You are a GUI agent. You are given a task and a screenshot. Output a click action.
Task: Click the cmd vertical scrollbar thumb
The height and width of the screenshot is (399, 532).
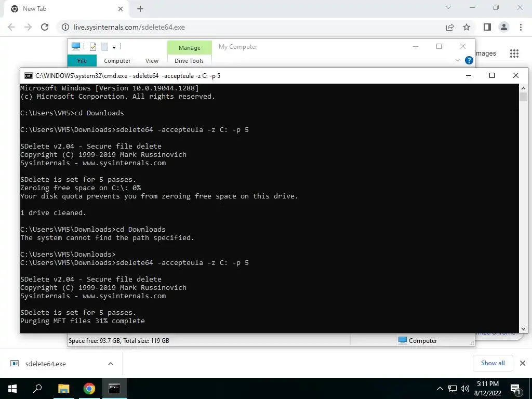[x=523, y=97]
